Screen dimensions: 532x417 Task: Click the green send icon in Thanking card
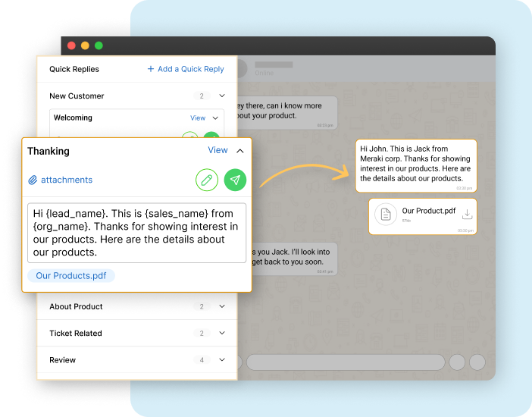pos(236,180)
